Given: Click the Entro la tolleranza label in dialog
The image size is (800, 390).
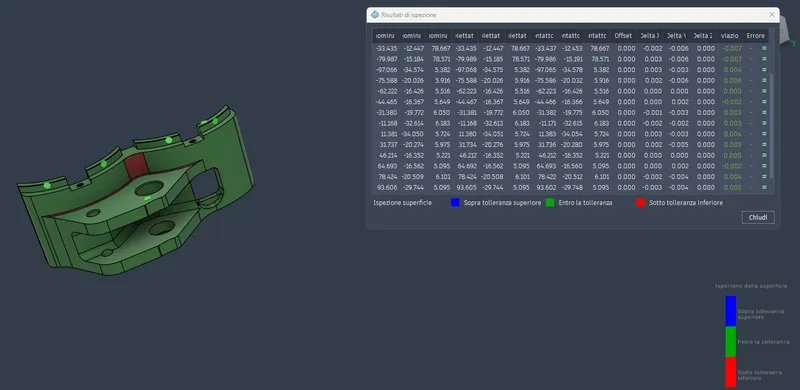Looking at the screenshot, I should 585,203.
